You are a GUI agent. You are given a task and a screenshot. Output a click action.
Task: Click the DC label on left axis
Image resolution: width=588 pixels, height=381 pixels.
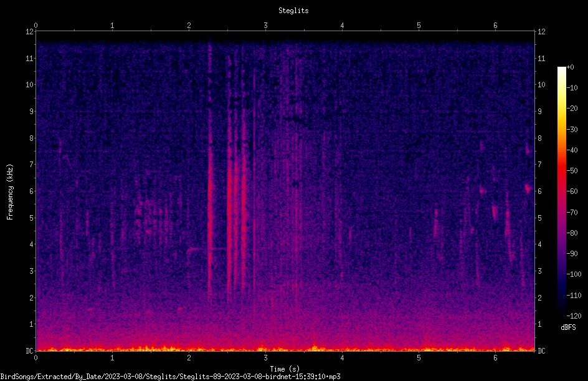29,350
